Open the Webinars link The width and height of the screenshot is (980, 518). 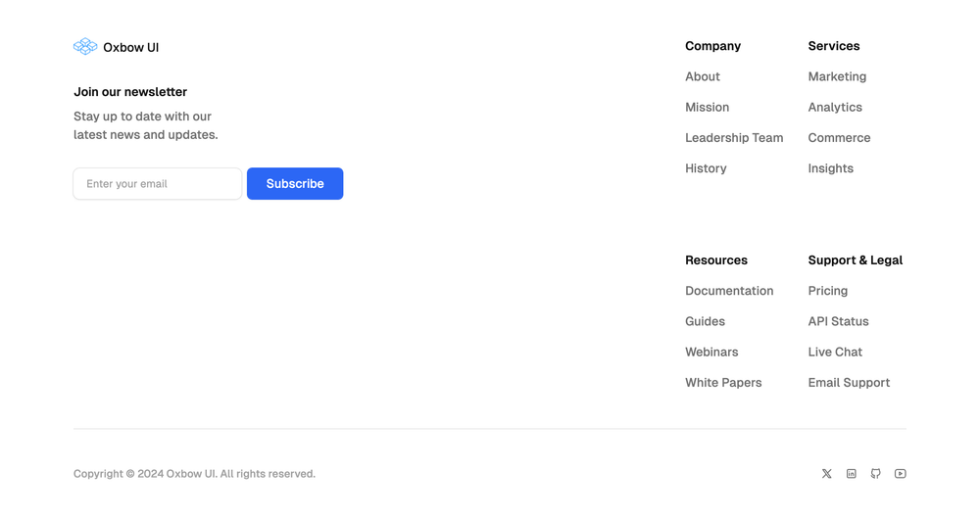tap(711, 353)
